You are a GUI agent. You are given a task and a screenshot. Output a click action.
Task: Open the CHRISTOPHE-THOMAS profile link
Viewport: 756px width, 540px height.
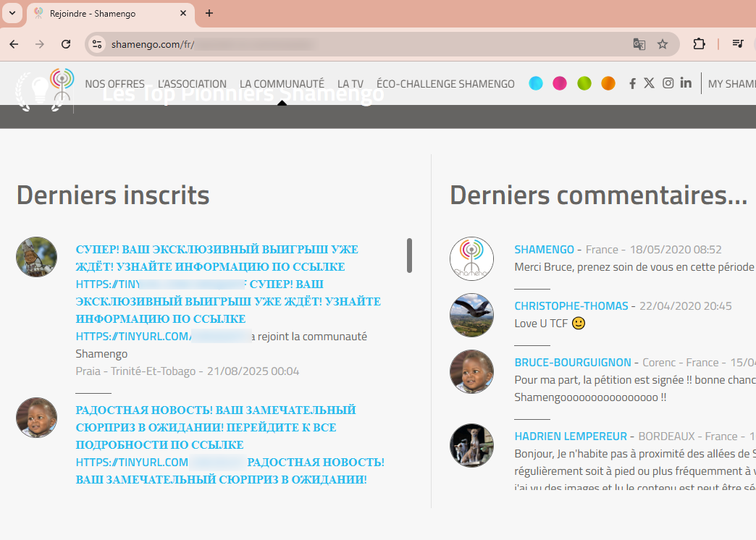coord(571,305)
